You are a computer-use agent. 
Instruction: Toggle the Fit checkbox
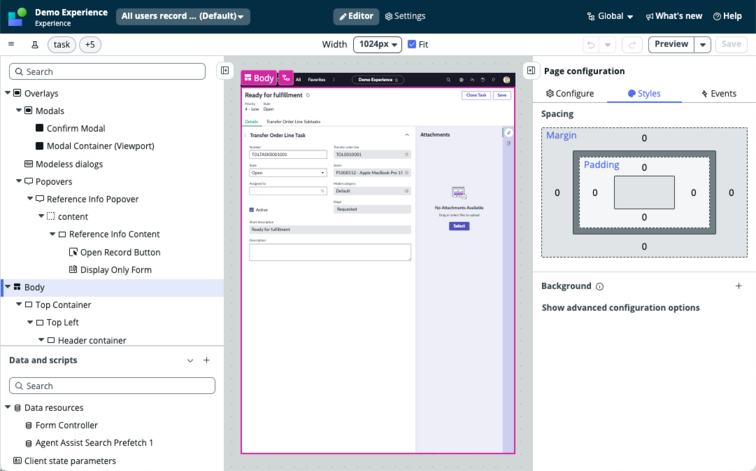tap(412, 44)
